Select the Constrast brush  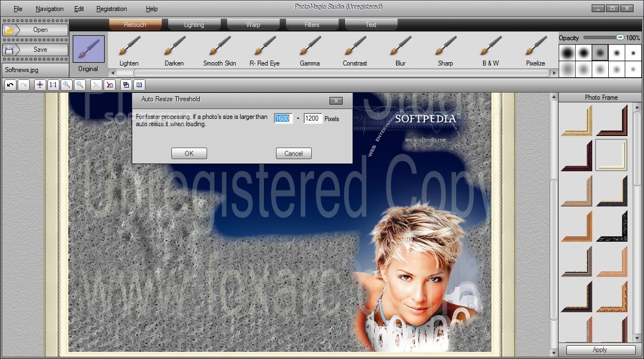tap(355, 51)
